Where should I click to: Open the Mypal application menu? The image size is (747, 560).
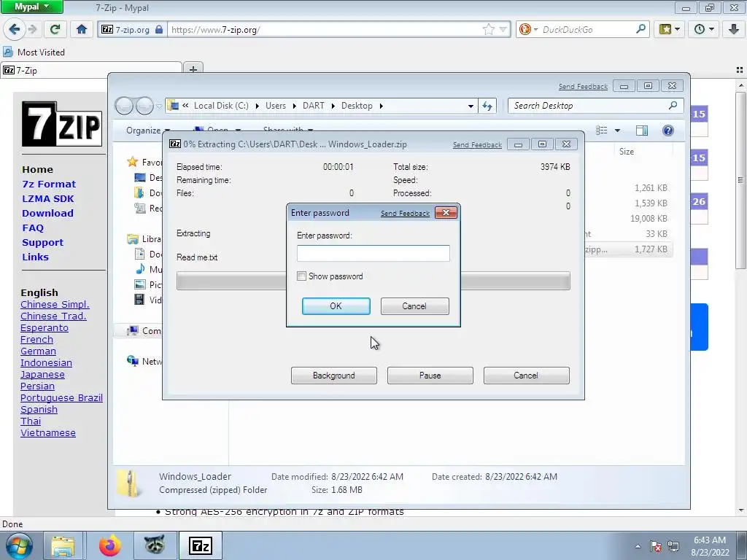click(31, 7)
